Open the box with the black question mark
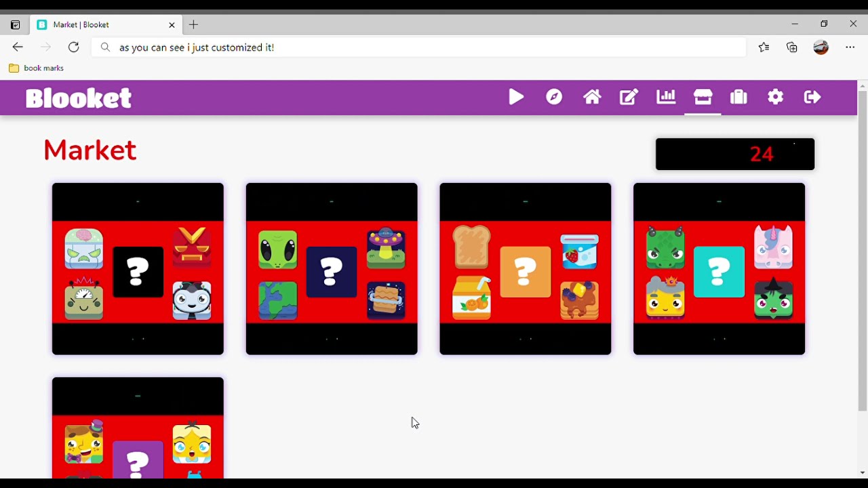Viewport: 868px width, 488px height. (x=138, y=268)
